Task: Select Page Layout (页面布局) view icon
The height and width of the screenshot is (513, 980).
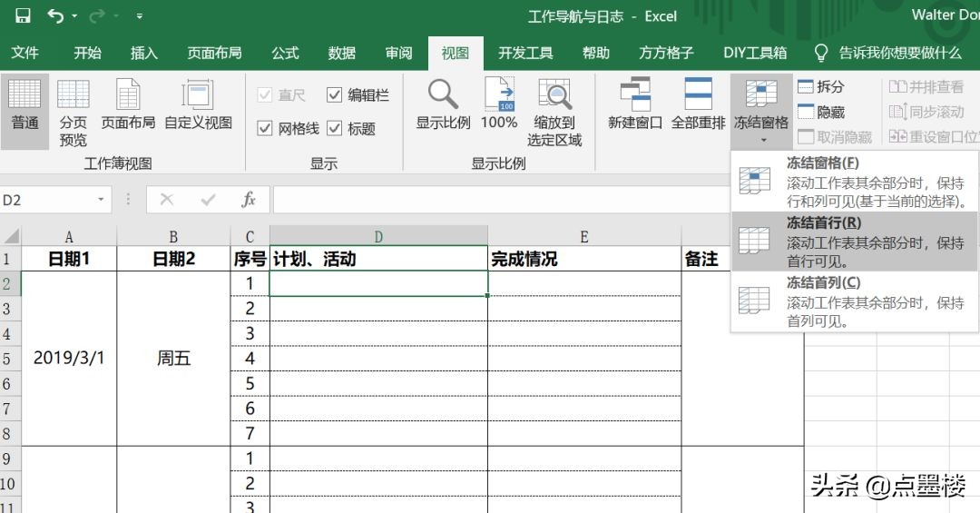Action: click(128, 105)
